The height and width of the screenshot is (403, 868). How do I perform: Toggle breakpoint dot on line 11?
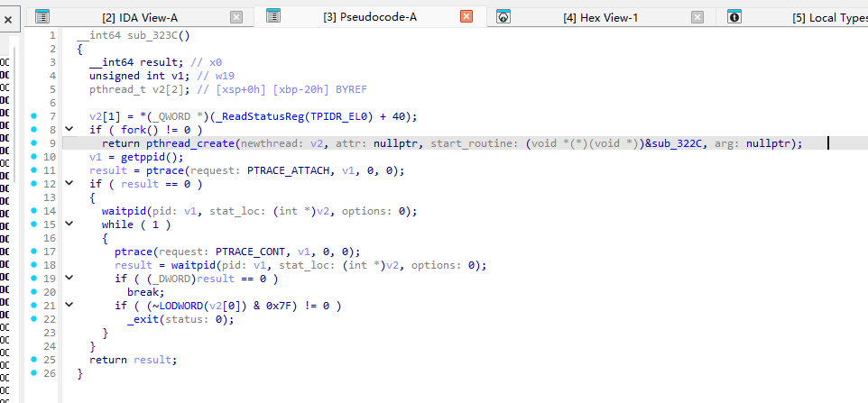(33, 170)
